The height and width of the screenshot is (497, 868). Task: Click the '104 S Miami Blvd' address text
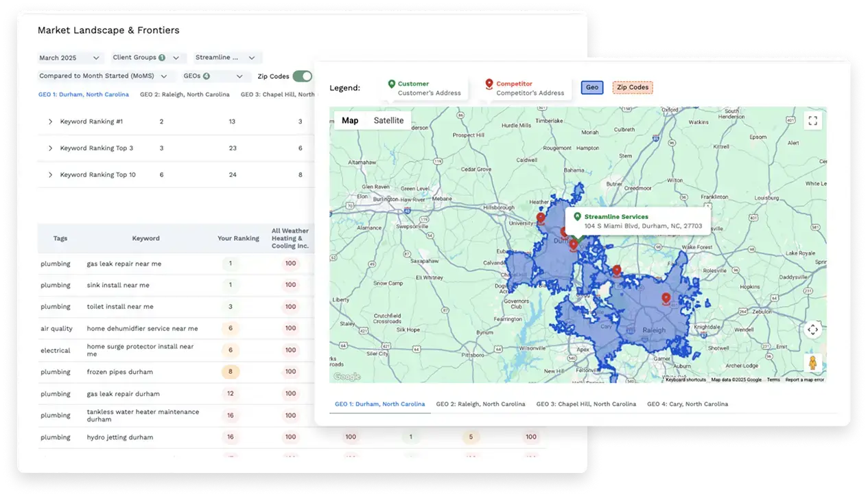(644, 226)
